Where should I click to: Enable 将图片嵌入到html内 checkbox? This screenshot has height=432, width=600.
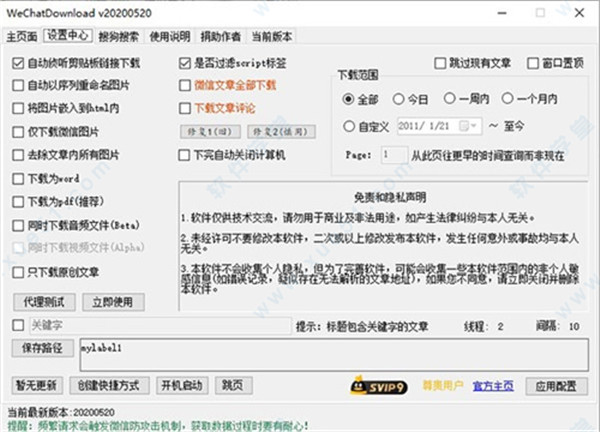coord(18,108)
